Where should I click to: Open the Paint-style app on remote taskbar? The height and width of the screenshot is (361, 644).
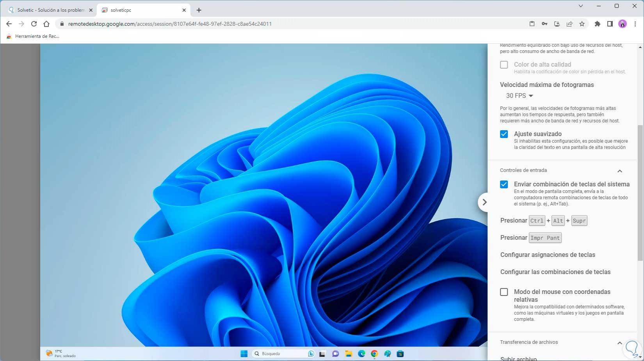click(387, 354)
